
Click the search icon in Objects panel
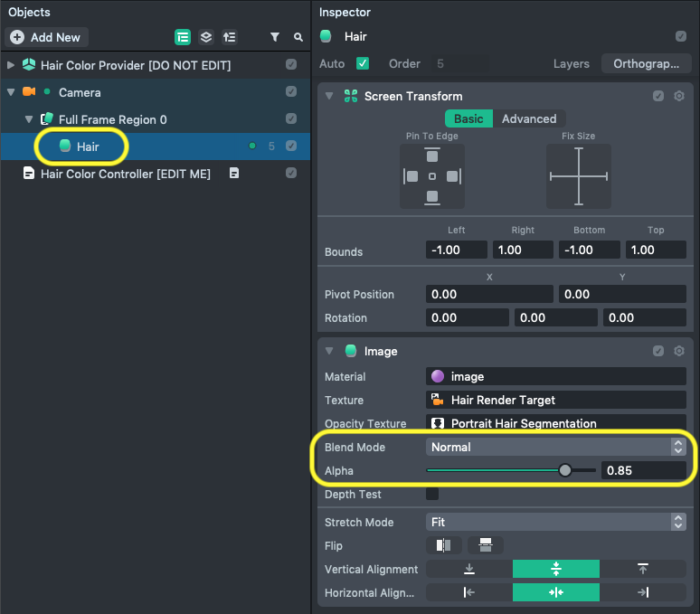[298, 37]
